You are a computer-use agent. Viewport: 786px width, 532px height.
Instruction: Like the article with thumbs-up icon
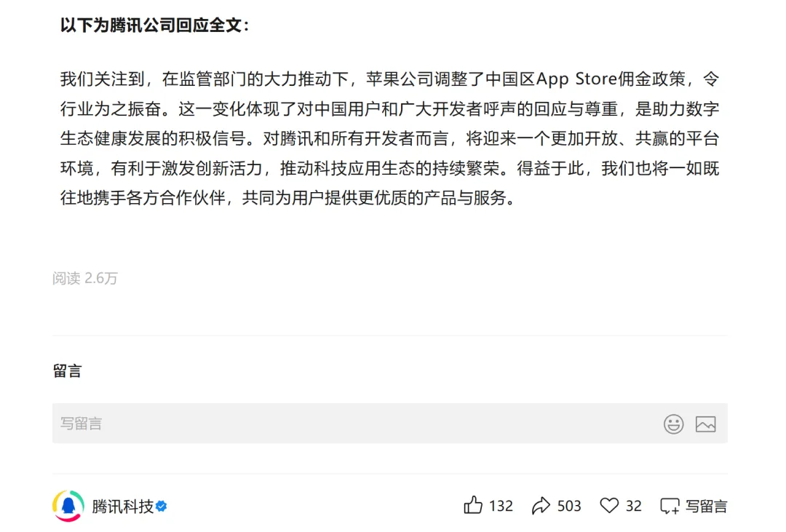[x=473, y=505]
